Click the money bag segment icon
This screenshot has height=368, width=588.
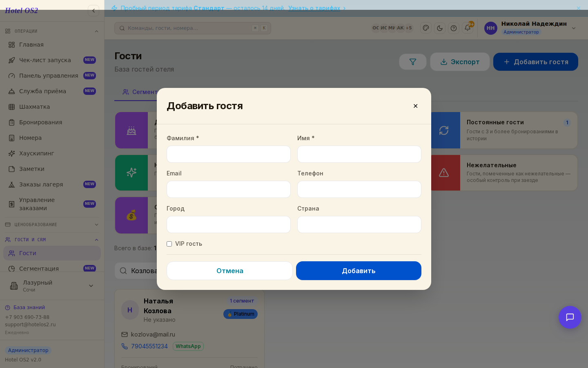click(x=131, y=215)
